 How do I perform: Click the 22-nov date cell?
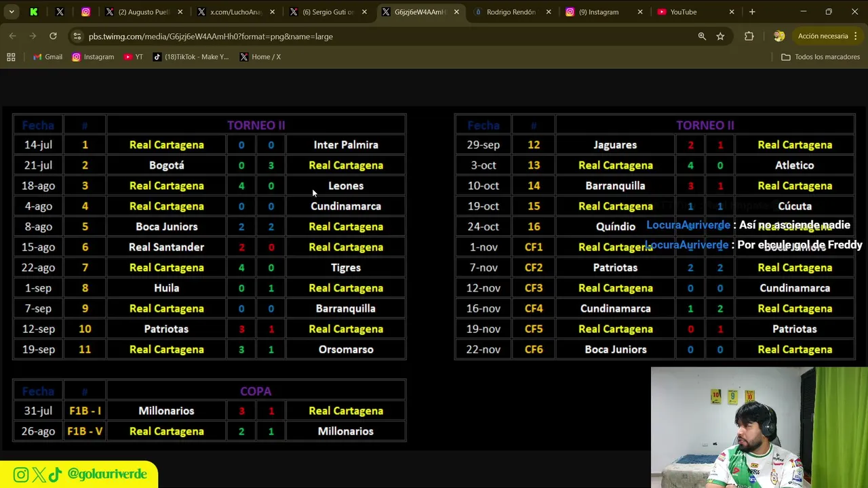tap(484, 350)
